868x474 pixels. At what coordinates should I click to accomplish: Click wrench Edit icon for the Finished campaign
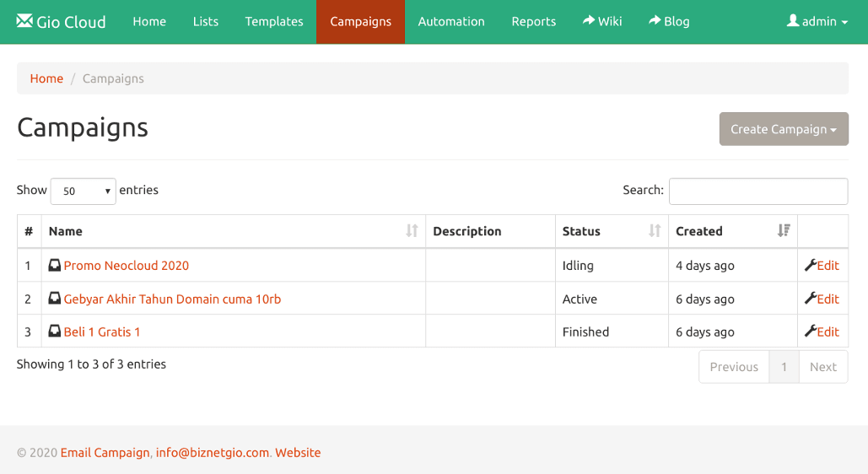(x=811, y=331)
